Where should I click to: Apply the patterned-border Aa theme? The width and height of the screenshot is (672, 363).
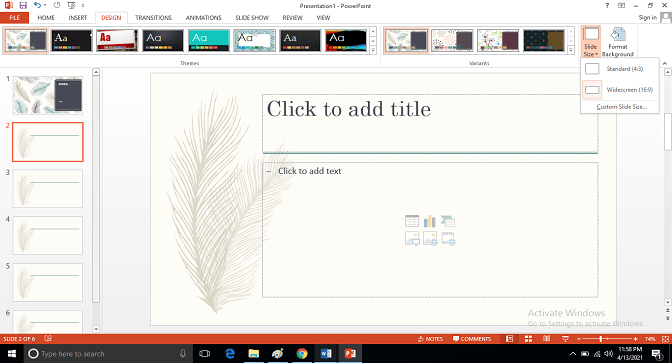pos(255,41)
